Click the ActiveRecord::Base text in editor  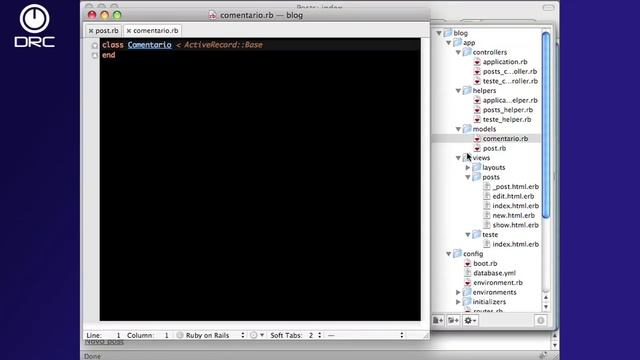click(223, 45)
